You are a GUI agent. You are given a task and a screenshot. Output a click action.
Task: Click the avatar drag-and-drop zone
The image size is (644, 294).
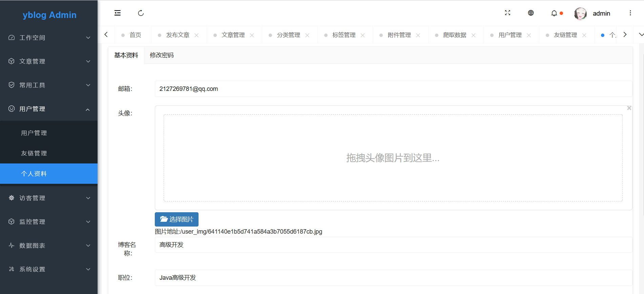click(393, 158)
